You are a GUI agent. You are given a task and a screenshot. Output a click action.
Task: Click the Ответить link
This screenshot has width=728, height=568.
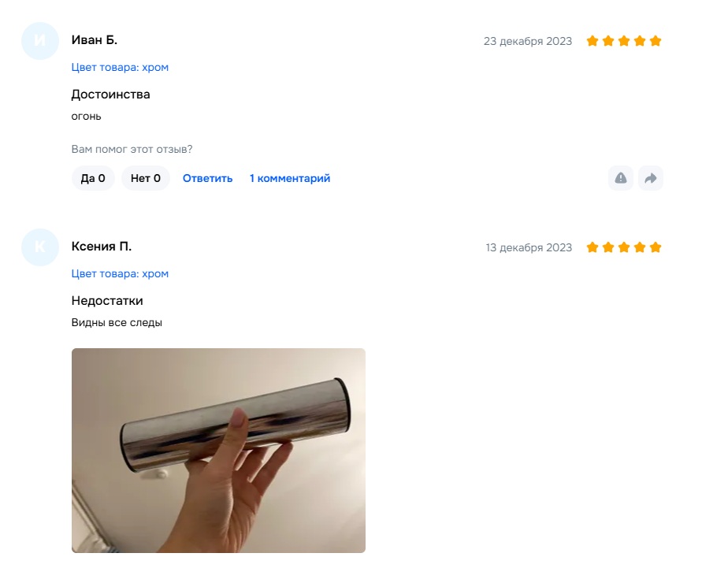(x=207, y=178)
